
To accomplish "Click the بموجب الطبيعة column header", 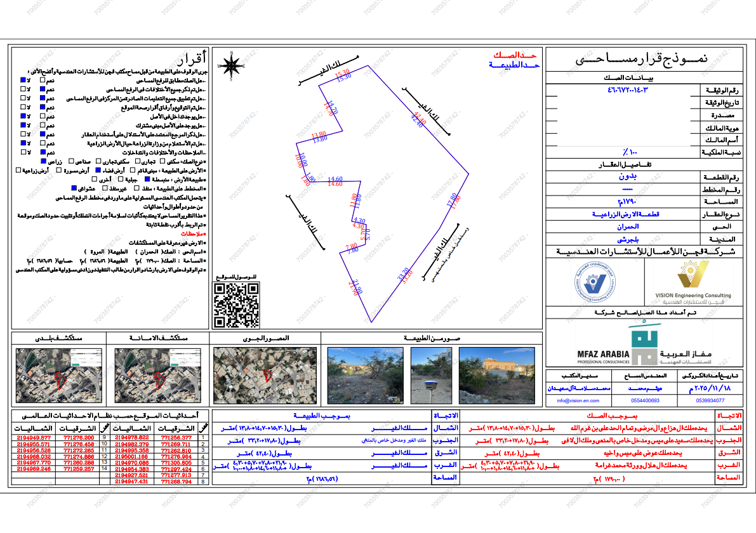I will (322, 416).
